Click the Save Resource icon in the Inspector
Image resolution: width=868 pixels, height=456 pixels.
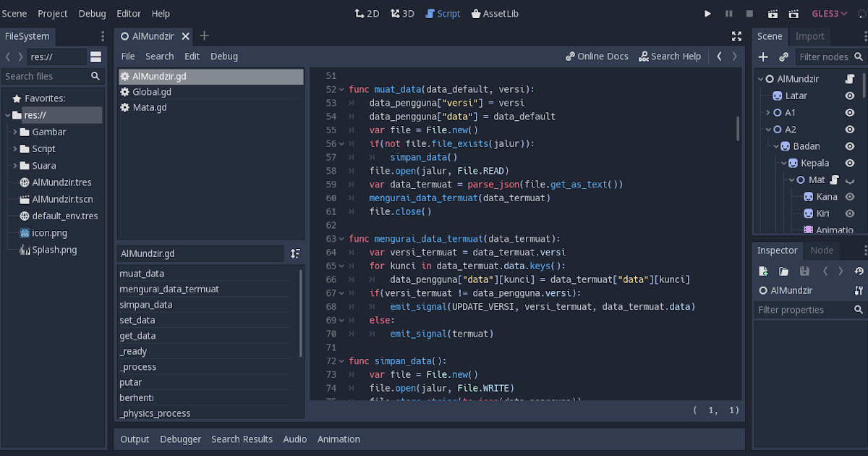pos(805,270)
